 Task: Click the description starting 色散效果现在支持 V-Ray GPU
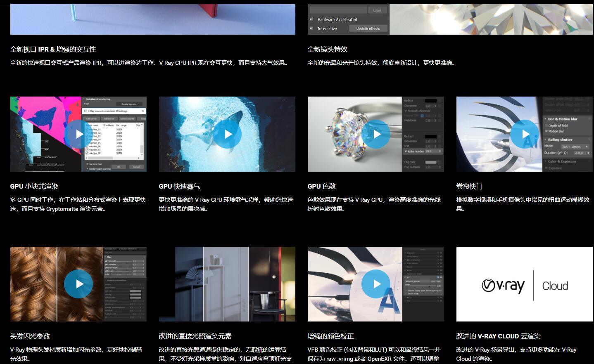click(374, 204)
